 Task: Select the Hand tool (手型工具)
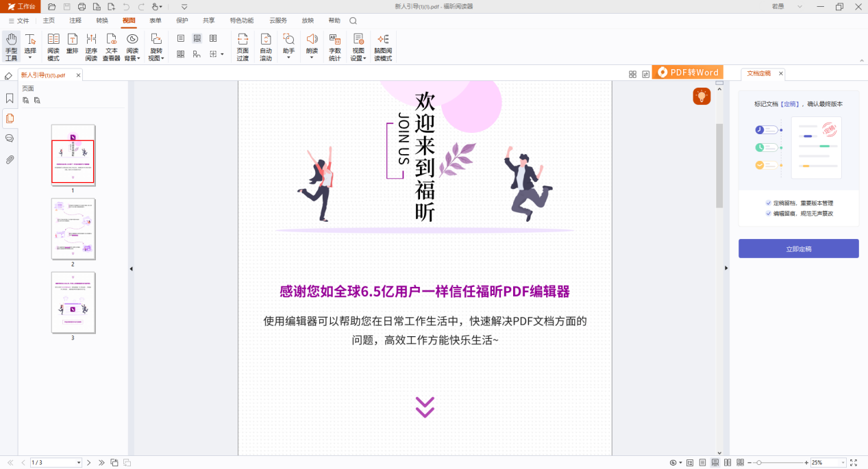click(x=11, y=47)
